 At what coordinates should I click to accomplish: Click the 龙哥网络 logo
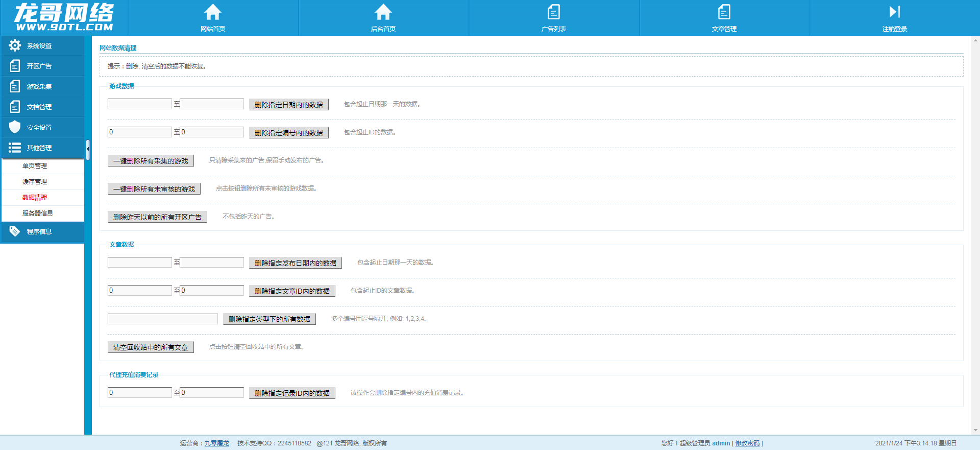coord(64,17)
